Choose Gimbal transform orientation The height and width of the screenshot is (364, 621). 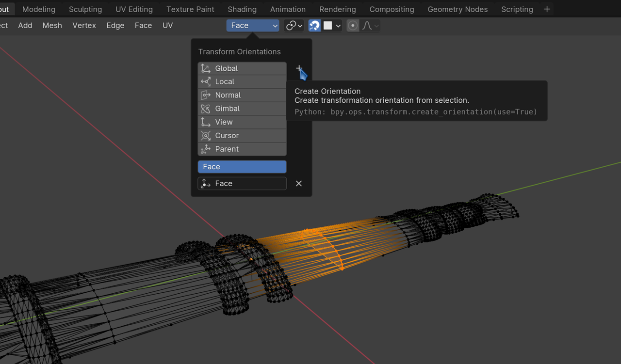coord(242,109)
